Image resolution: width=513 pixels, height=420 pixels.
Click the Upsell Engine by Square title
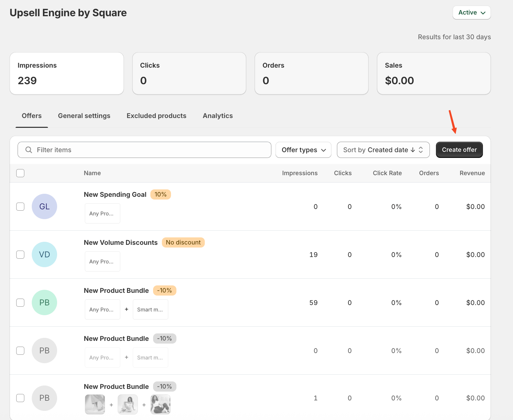click(x=68, y=13)
